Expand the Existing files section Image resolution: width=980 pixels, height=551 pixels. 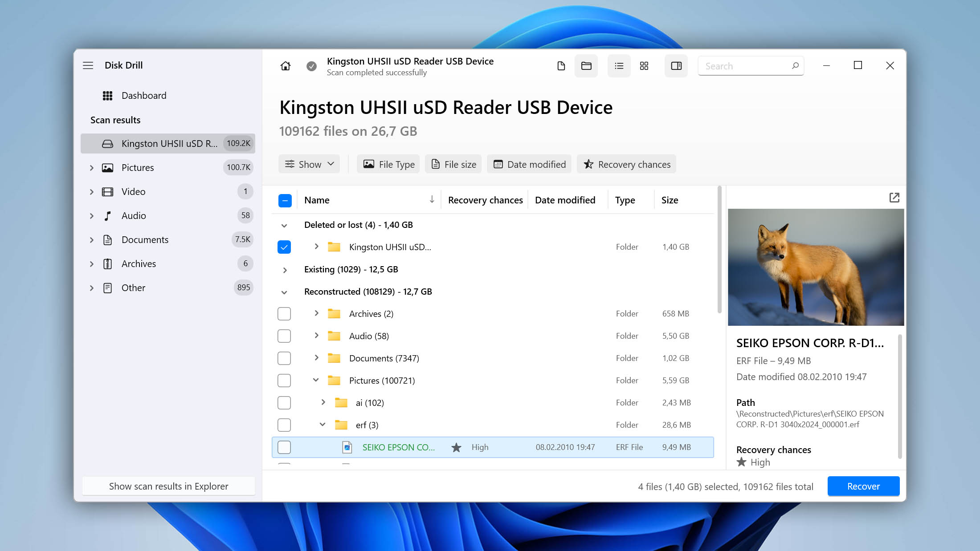pos(284,269)
